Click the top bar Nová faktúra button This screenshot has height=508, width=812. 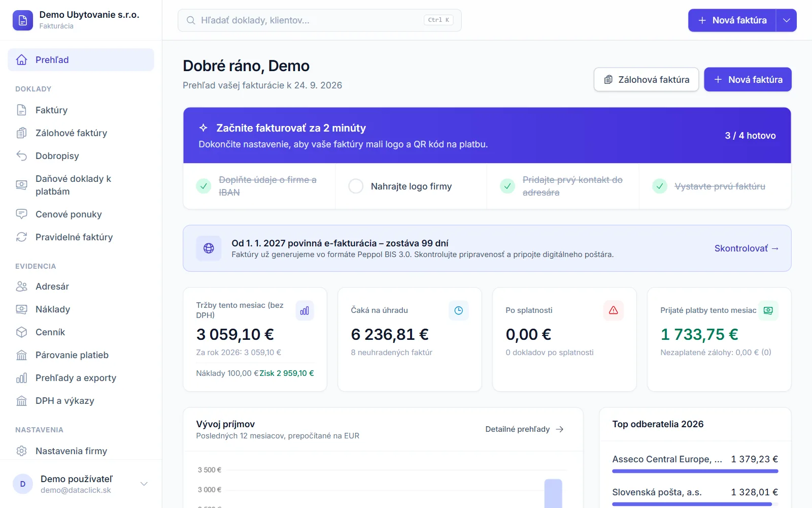732,20
